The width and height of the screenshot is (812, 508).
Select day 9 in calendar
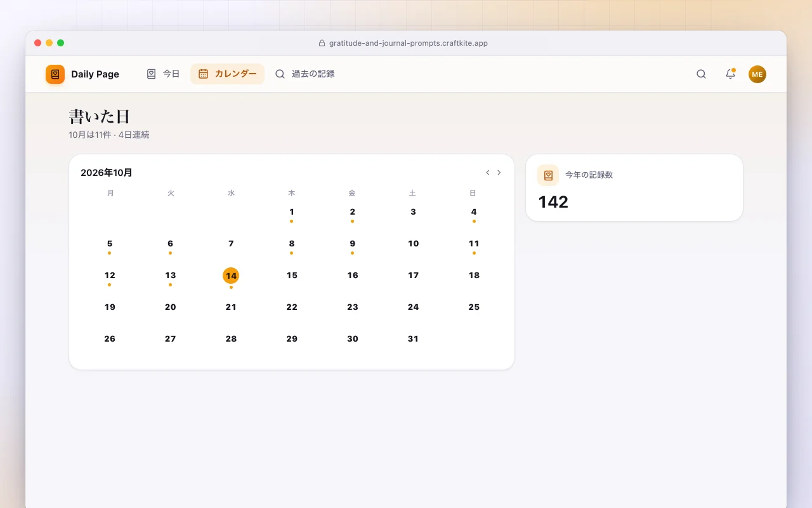pos(353,244)
